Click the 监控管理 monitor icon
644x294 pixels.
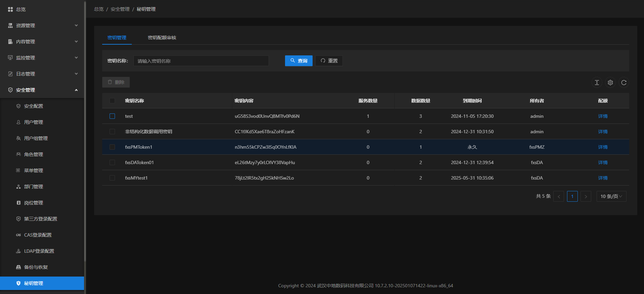pyautogui.click(x=10, y=58)
